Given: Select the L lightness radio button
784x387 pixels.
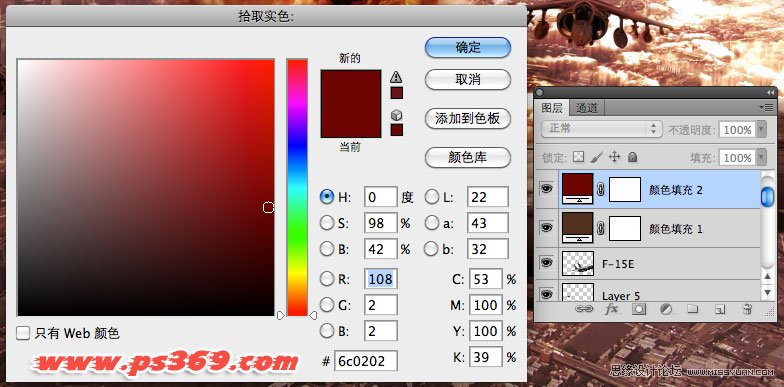Looking at the screenshot, I should [x=432, y=197].
